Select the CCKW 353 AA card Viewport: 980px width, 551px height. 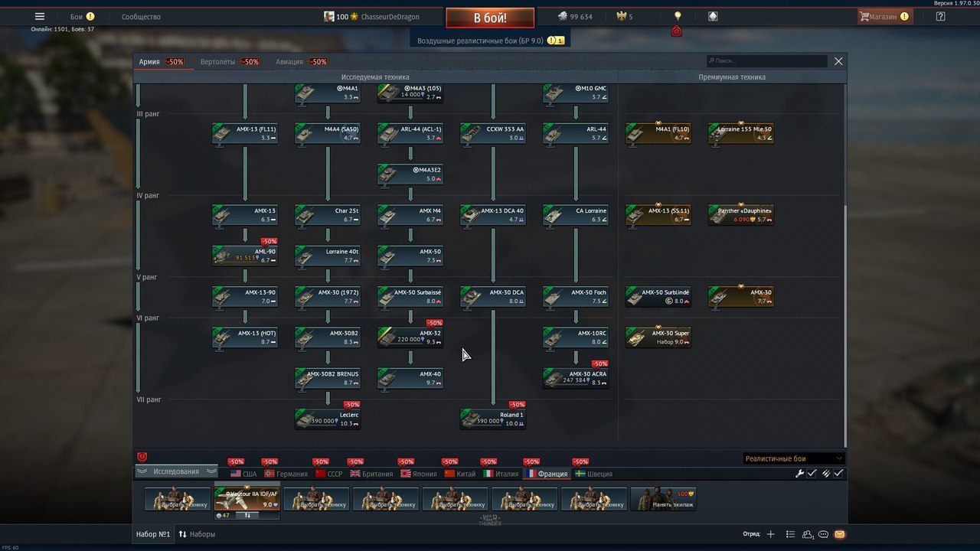493,134
